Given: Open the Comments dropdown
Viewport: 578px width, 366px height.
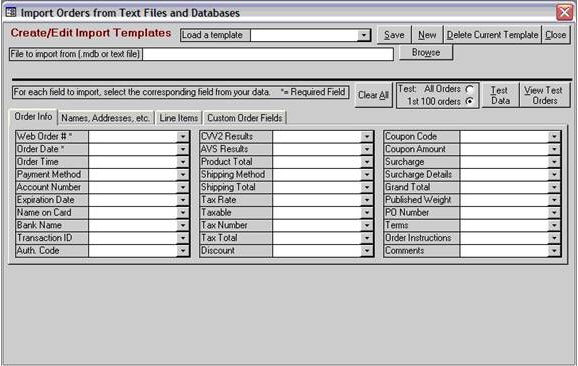Looking at the screenshot, I should 554,251.
